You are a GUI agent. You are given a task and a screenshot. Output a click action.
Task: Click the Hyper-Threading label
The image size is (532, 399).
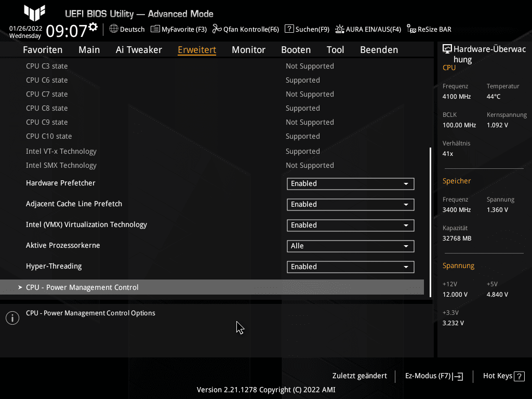coord(54,266)
